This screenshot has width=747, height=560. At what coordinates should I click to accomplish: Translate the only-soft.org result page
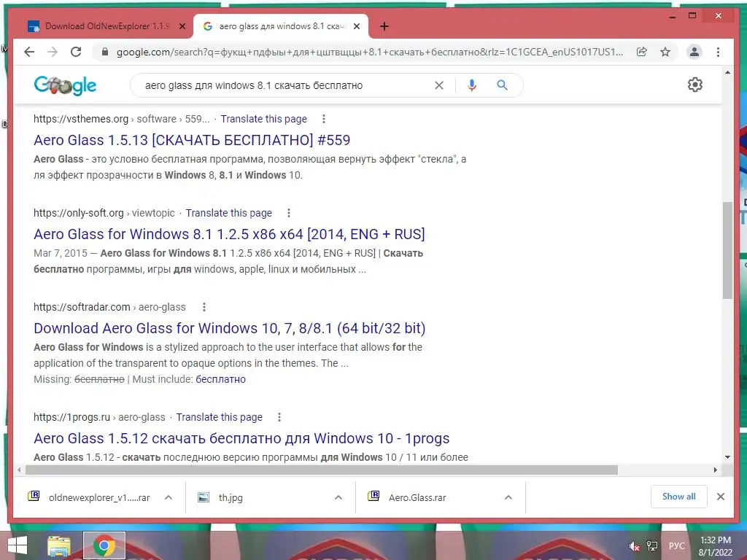click(x=228, y=213)
